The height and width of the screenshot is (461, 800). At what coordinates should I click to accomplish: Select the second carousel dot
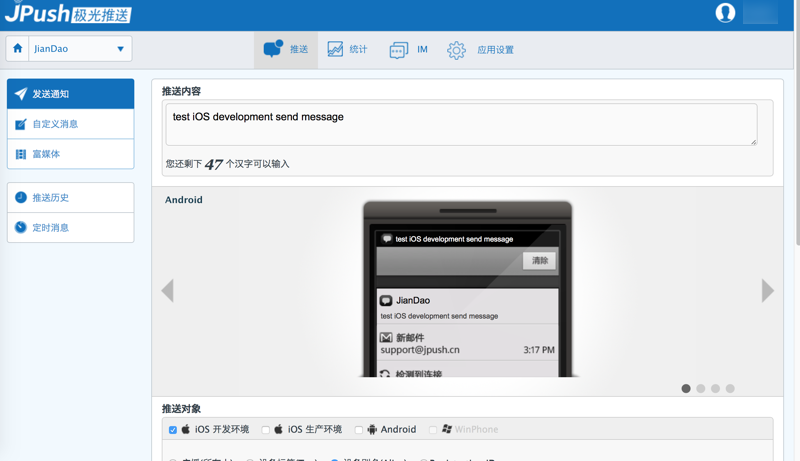(x=701, y=389)
